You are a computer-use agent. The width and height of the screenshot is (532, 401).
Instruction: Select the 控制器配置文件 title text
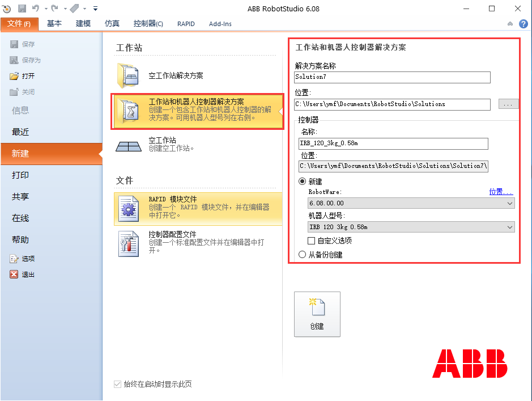(172, 234)
